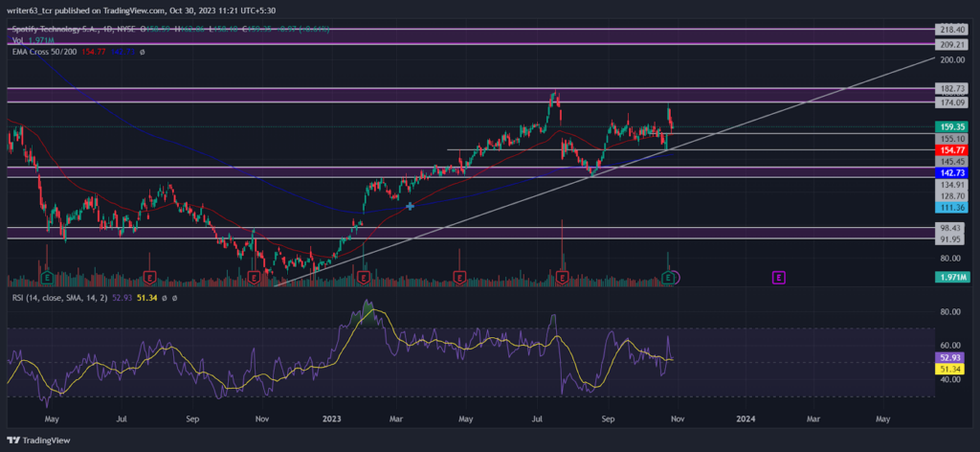This screenshot has width=980, height=452.
Task: Click the red earnings marker after Jul 2023
Action: click(x=563, y=277)
